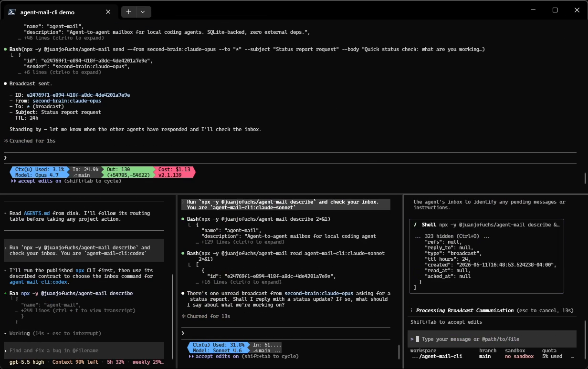The height and width of the screenshot is (369, 588).
Task: Click the 'Type your message or @path/to/file' input
Action: pyautogui.click(x=492, y=339)
